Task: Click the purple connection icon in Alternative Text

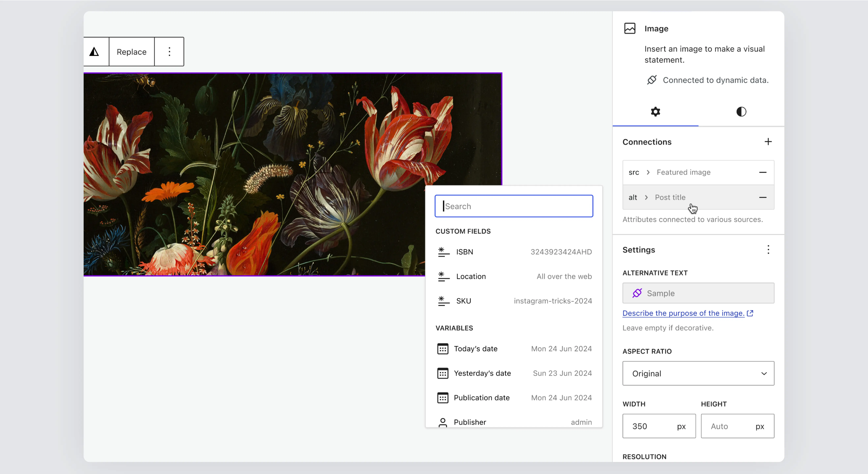Action: [x=637, y=293]
